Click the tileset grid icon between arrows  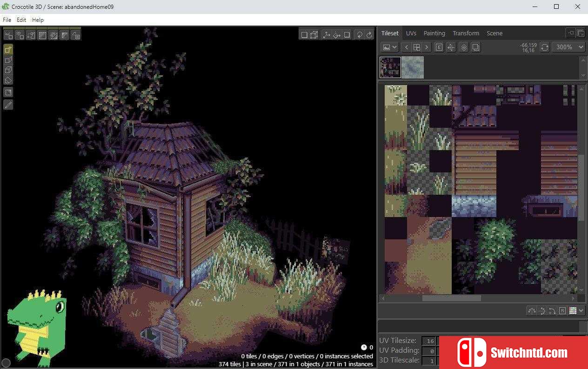pyautogui.click(x=417, y=47)
